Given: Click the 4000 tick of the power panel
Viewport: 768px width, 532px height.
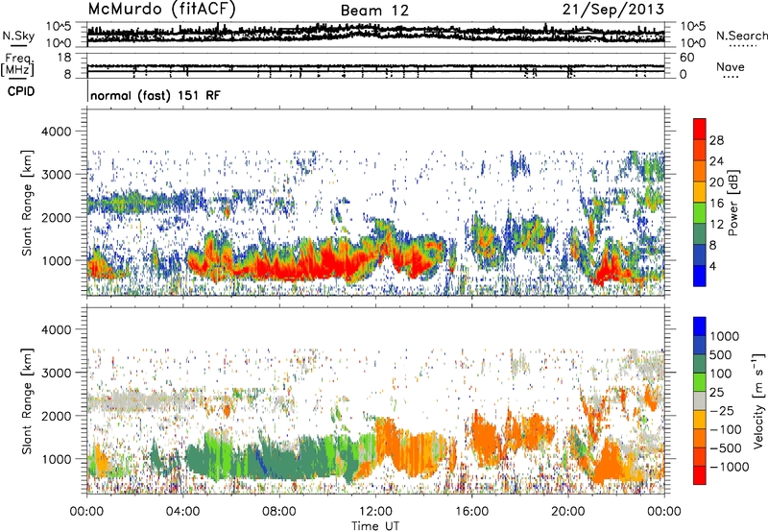Looking at the screenshot, I should tap(59, 132).
